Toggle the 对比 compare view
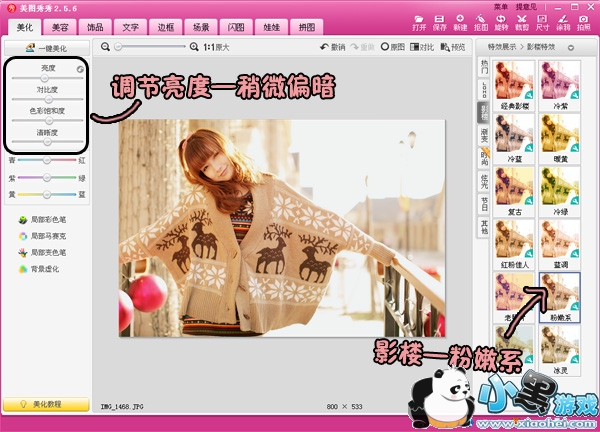The height and width of the screenshot is (432, 600). (x=426, y=47)
